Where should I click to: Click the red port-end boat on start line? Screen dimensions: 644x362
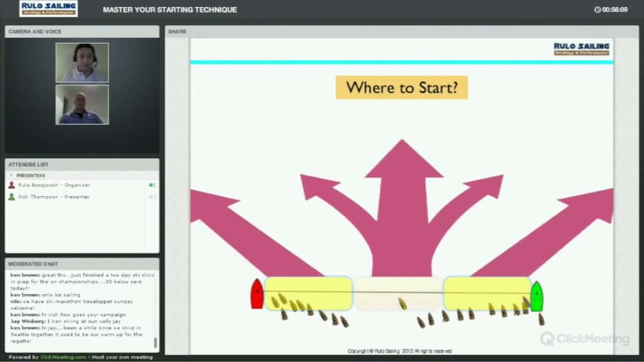tap(257, 294)
